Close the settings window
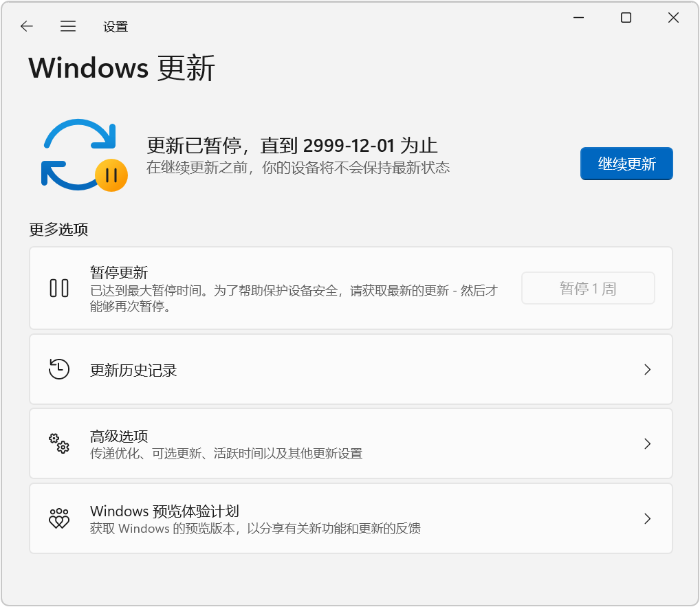The image size is (700, 607). (x=673, y=18)
